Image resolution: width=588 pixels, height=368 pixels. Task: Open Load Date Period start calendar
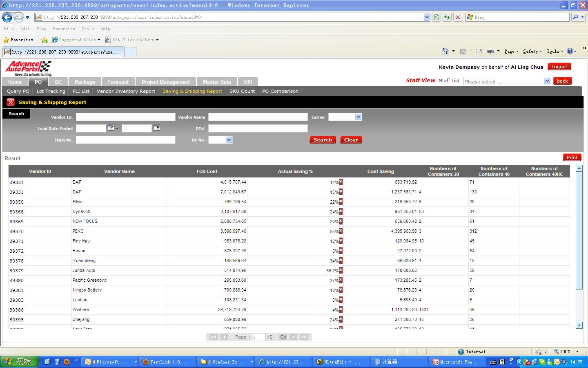111,128
